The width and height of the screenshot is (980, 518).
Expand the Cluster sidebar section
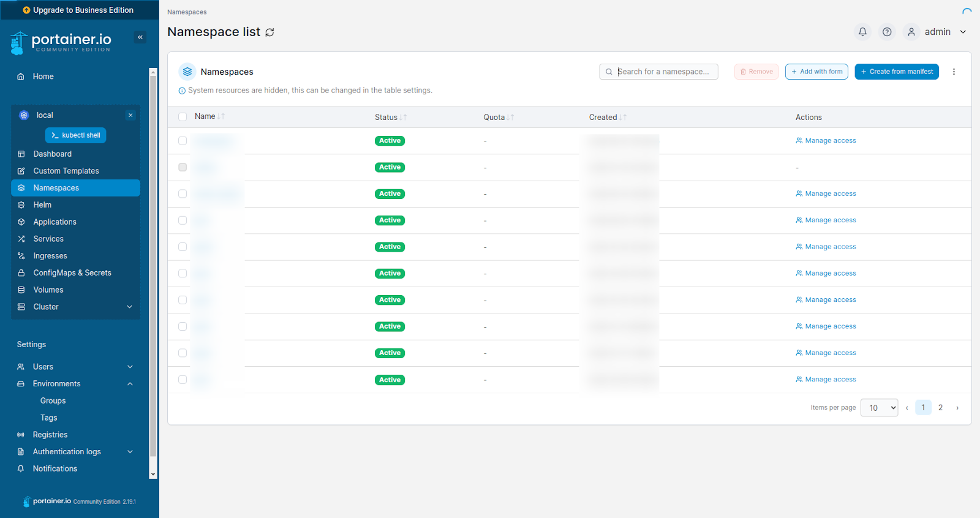coord(75,307)
